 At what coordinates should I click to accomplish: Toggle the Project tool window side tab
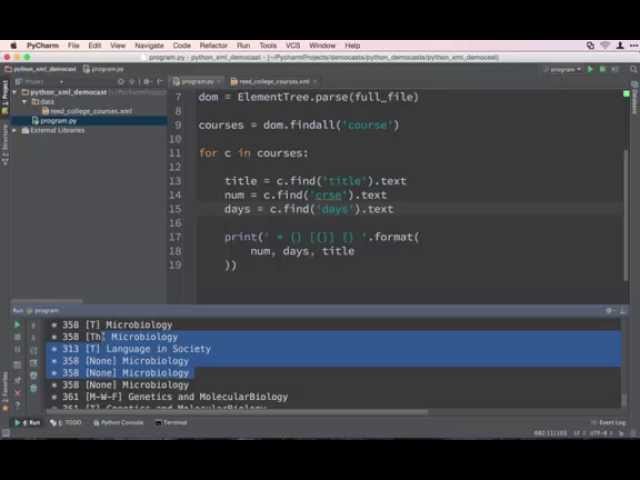(5, 98)
